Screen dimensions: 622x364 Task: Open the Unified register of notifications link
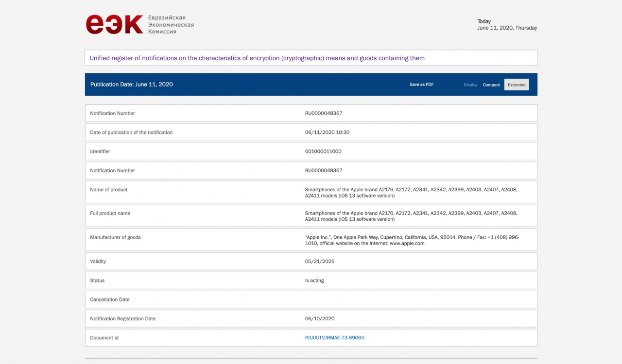(x=257, y=58)
